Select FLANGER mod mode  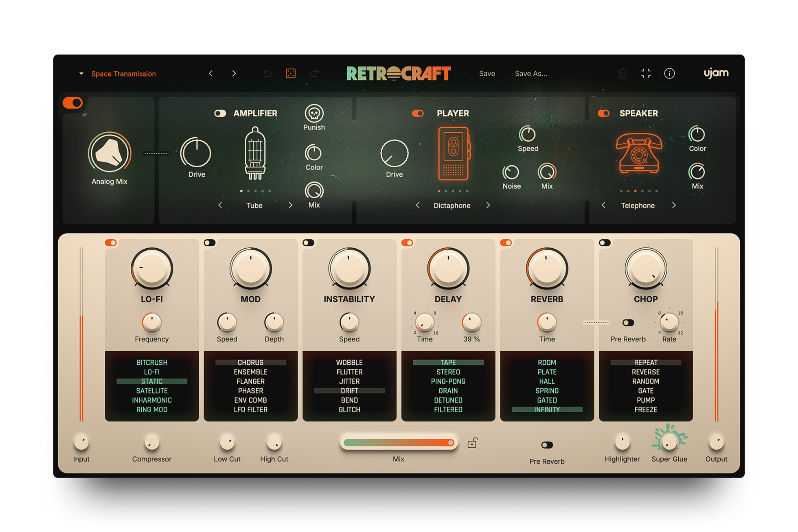click(x=250, y=381)
